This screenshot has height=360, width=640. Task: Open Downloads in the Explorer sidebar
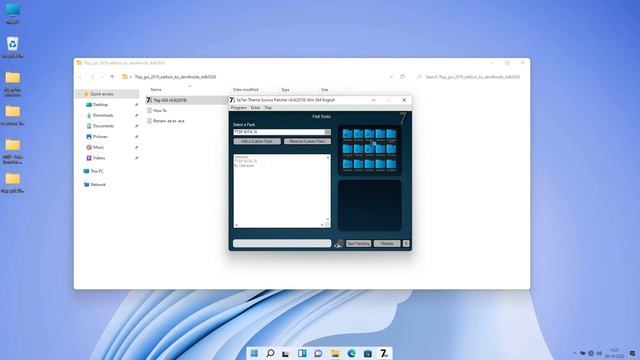(x=102, y=116)
